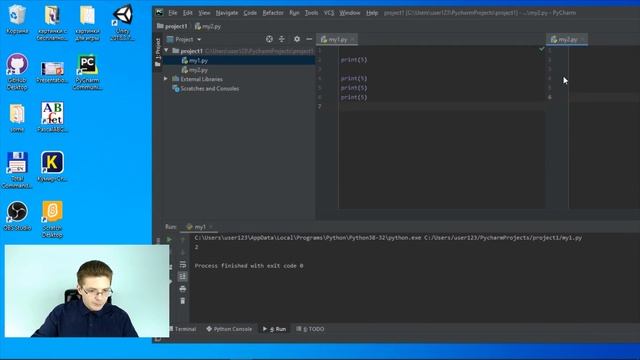Image resolution: width=640 pixels, height=360 pixels.
Task: Open the Presentation file on the desktop
Action: (x=52, y=72)
